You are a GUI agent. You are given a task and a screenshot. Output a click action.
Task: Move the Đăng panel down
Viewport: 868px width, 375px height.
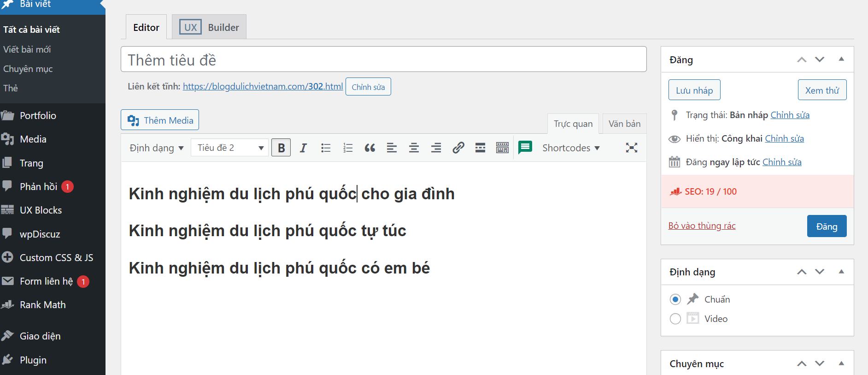pyautogui.click(x=820, y=60)
